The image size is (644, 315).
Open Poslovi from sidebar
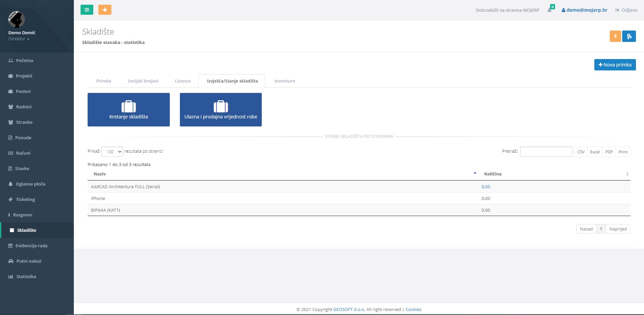click(x=37, y=91)
